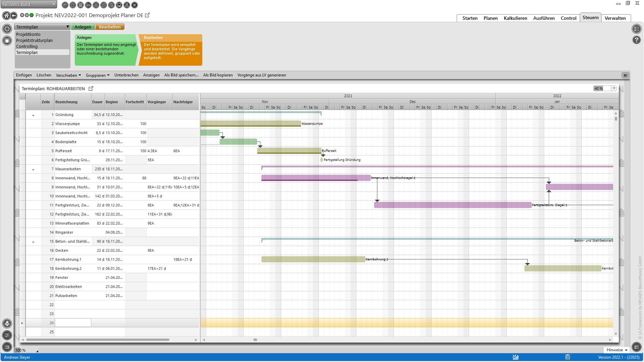644x362 pixels.
Task: Click the table/grid icon in top toolbar
Action: point(80,5)
